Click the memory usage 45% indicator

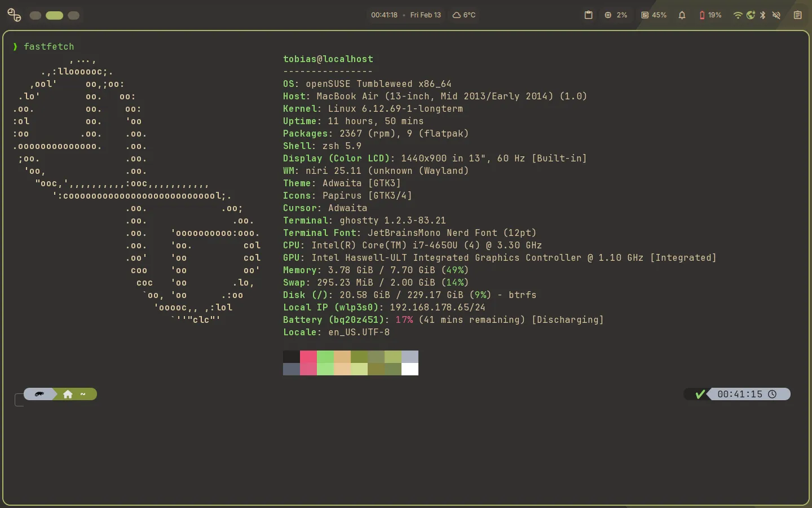654,15
